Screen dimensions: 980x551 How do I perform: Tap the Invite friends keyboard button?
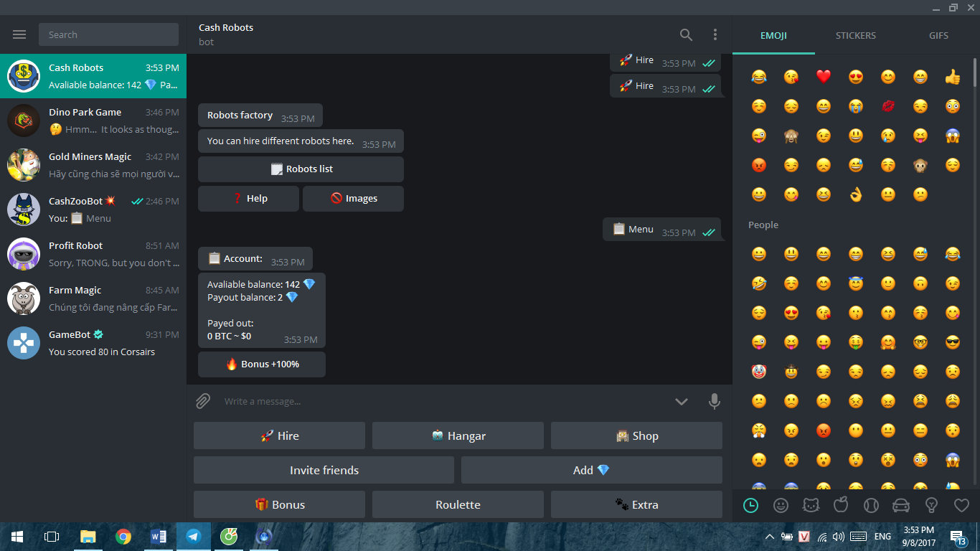click(x=324, y=470)
